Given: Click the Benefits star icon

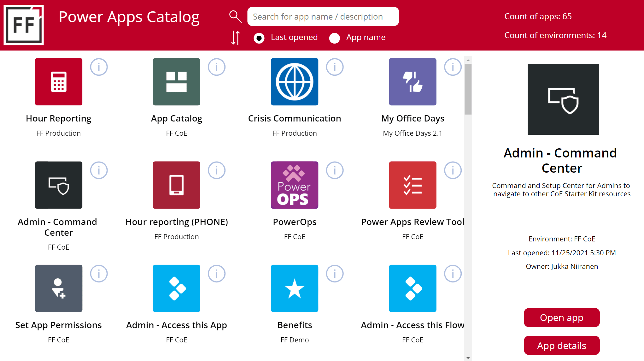Looking at the screenshot, I should (294, 288).
